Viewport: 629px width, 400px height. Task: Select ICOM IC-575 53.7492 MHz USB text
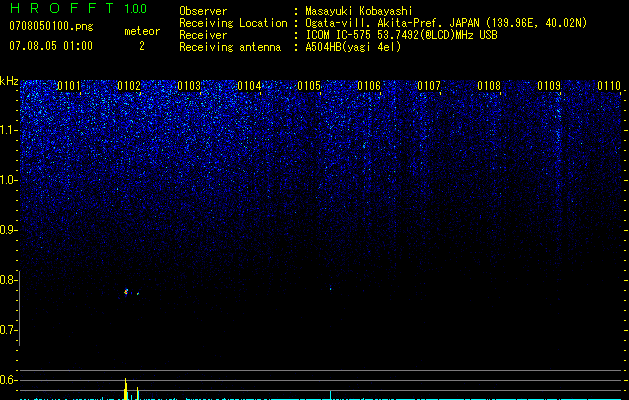(x=401, y=35)
